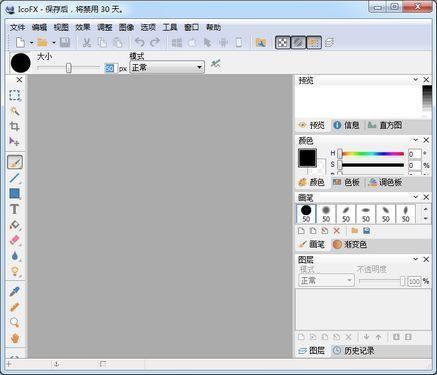The height and width of the screenshot is (375, 437).
Task: Click the redo arrow icon
Action: point(155,42)
